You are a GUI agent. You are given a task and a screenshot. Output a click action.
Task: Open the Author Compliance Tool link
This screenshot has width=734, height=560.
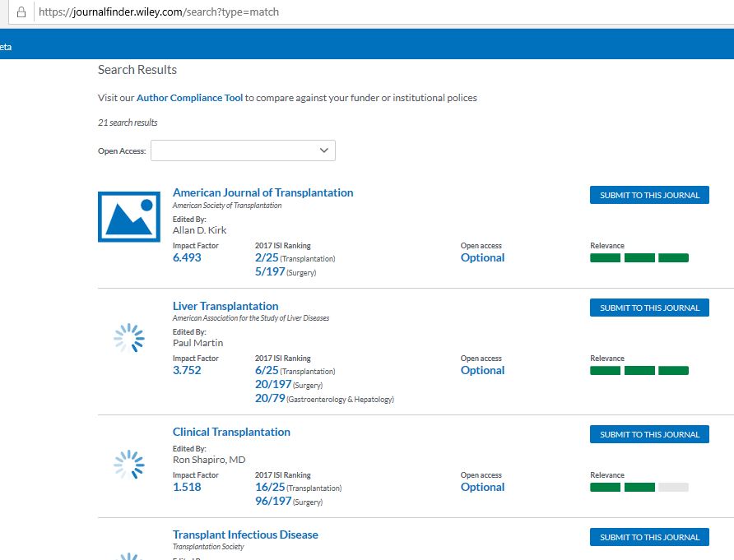189,98
